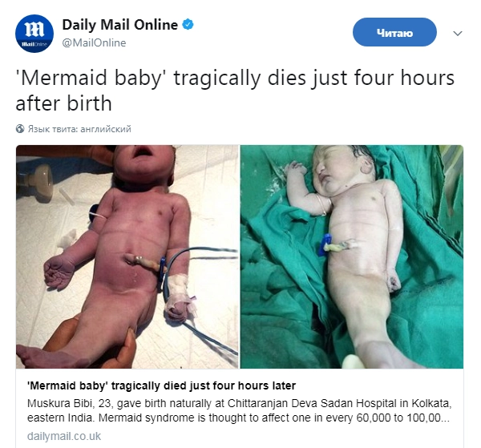Click the tweet text about 'Mermaid baby'
The width and height of the screenshot is (481, 448).
235,90
